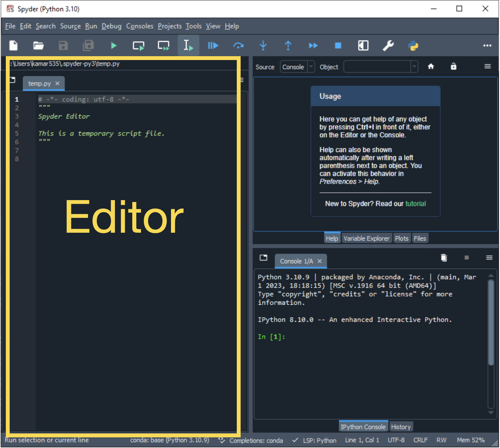Step into function down-arrow icon

[x=263, y=46]
